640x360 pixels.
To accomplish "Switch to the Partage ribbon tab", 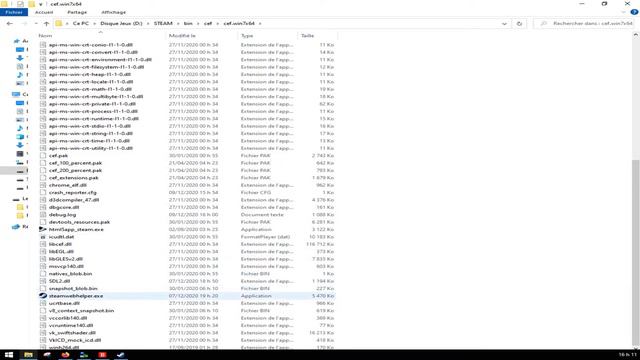I will point(77,12).
